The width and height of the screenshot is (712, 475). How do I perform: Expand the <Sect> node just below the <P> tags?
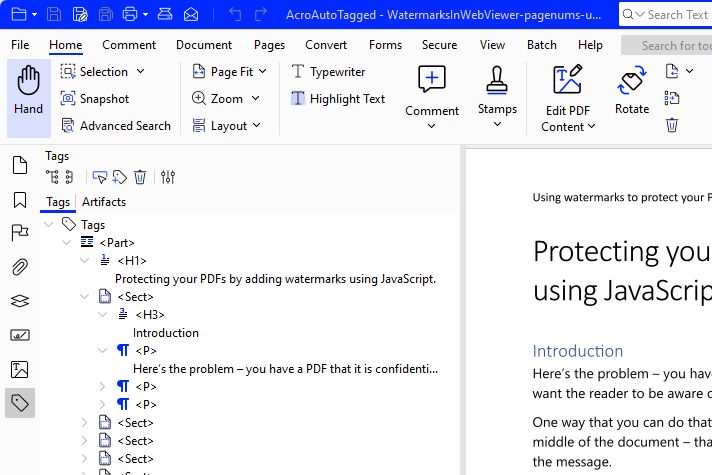point(84,423)
